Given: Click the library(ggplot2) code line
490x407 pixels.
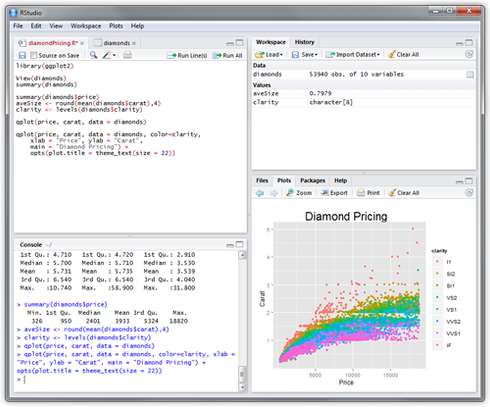Looking at the screenshot, I should (x=45, y=66).
